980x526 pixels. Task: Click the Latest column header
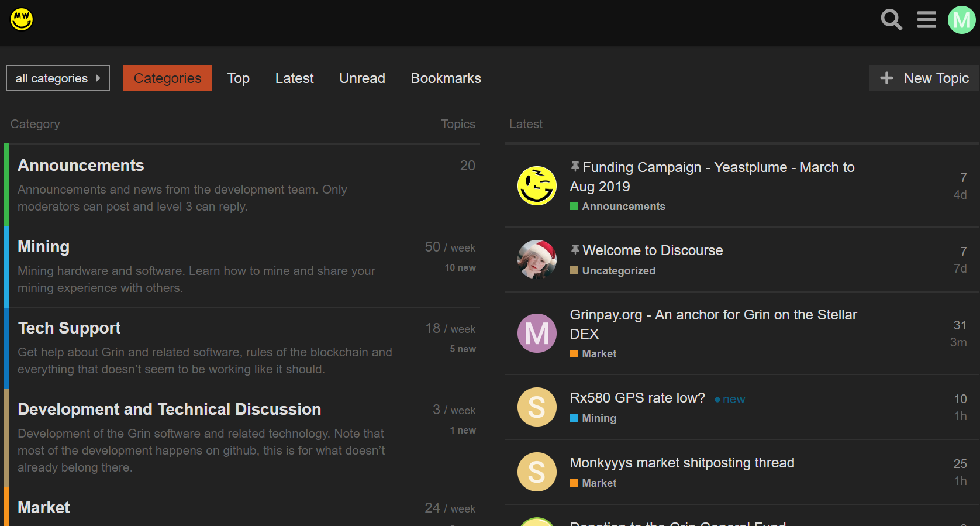coord(526,124)
